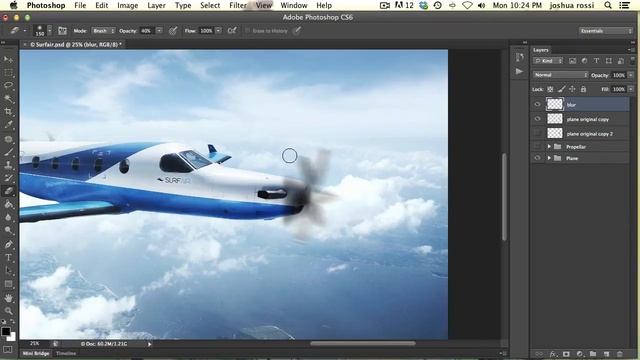The image size is (640, 360).
Task: Select the Crop tool
Action: coord(8,111)
